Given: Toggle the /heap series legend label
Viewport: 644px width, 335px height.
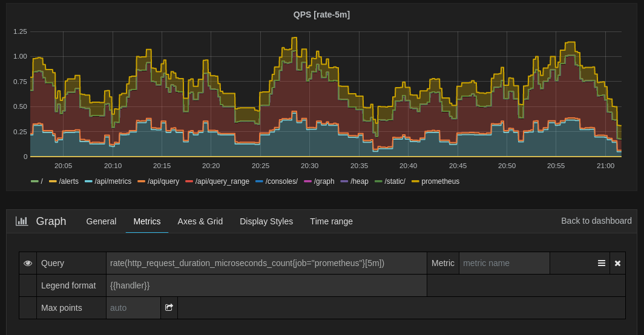Looking at the screenshot, I should pos(360,181).
